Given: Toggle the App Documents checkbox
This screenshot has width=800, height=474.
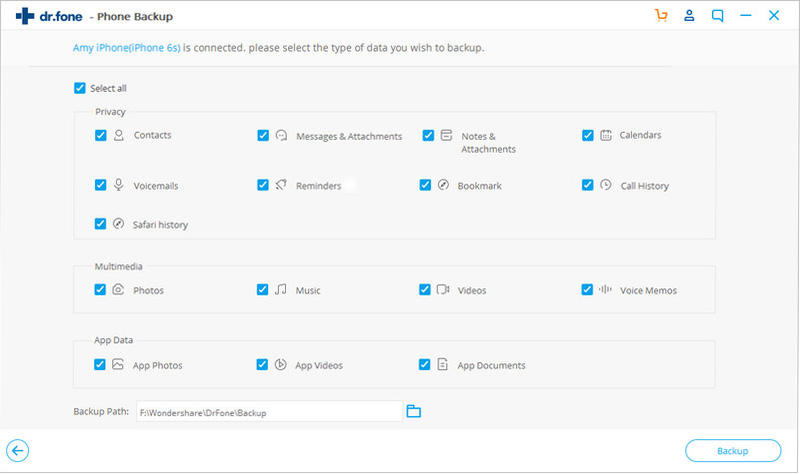Looking at the screenshot, I should coord(424,364).
